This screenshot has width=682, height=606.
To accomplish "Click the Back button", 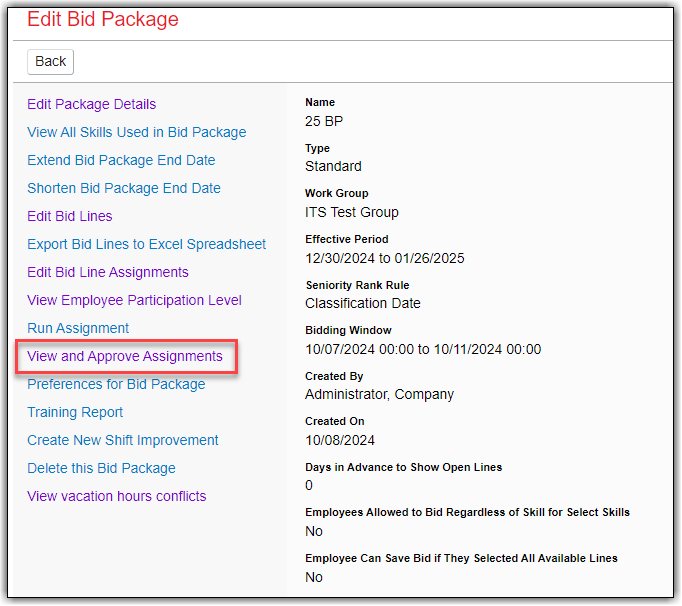I will 50,61.
